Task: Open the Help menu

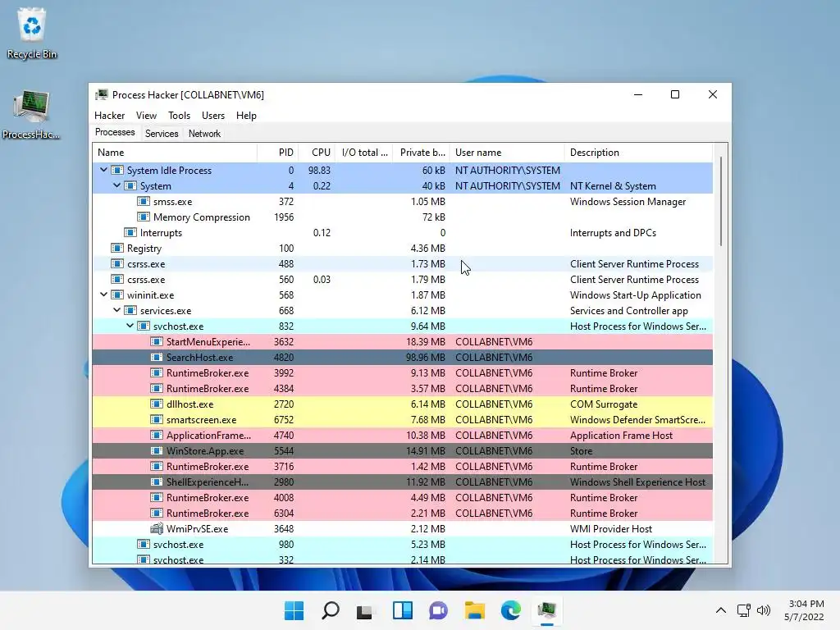Action: pyautogui.click(x=246, y=115)
